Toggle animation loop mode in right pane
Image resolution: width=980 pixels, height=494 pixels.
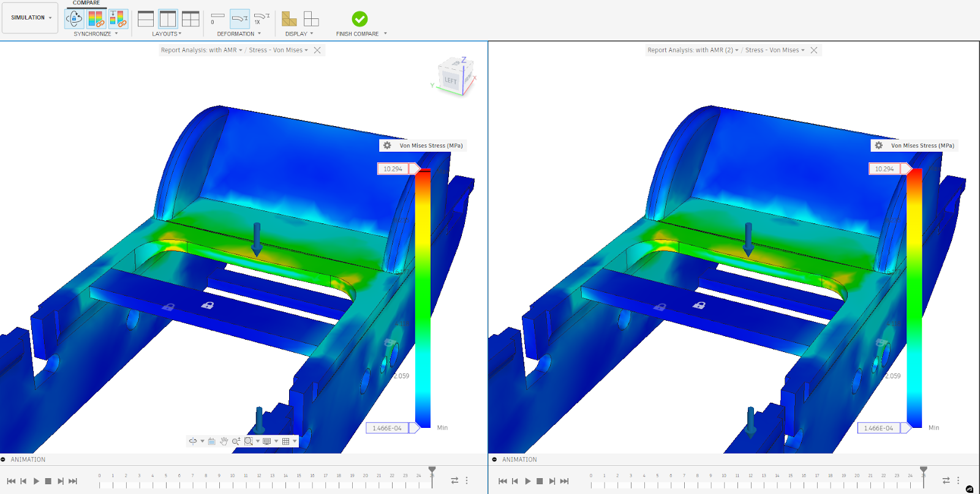coord(946,481)
